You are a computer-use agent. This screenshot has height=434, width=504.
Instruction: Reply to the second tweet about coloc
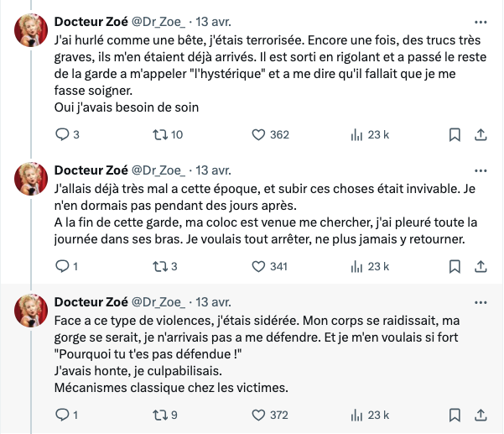(62, 266)
